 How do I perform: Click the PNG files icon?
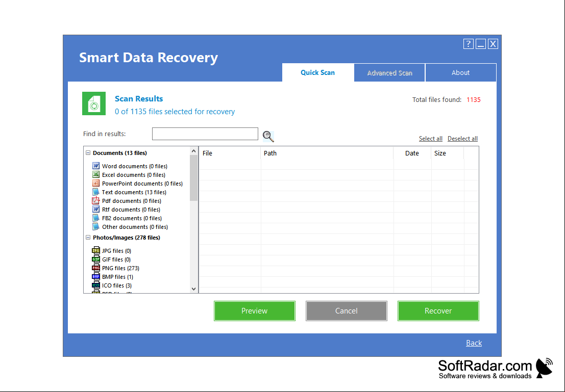(x=95, y=268)
